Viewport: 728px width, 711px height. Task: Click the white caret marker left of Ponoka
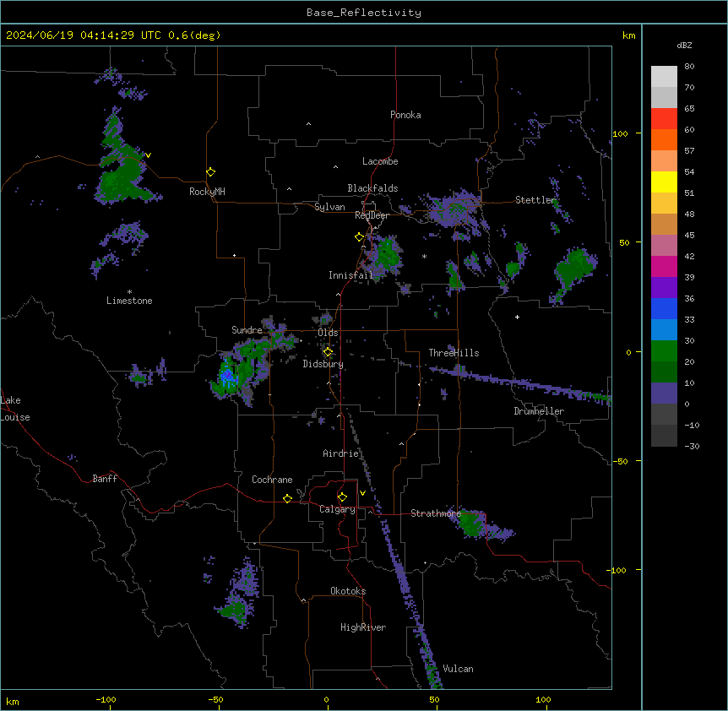(308, 124)
